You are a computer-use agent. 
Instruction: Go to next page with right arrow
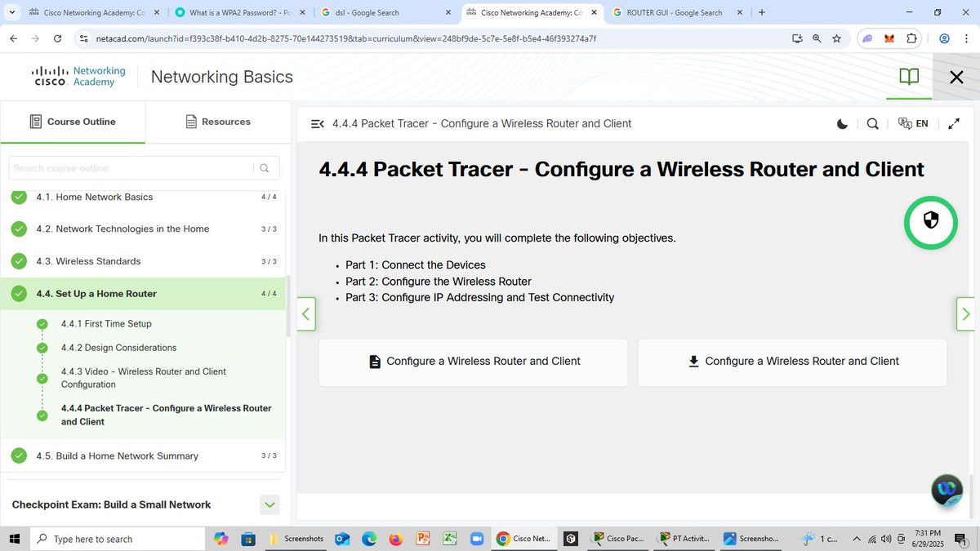coord(965,313)
